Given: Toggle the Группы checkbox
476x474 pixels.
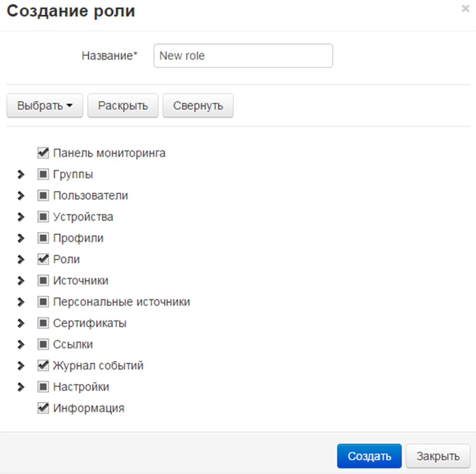Looking at the screenshot, I should (43, 174).
